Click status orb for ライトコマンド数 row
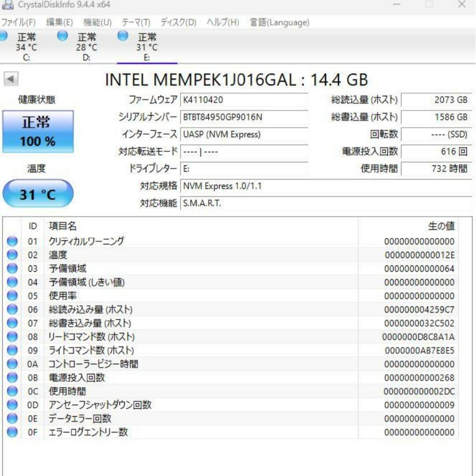Screen dimensions: 476x476 point(12,351)
